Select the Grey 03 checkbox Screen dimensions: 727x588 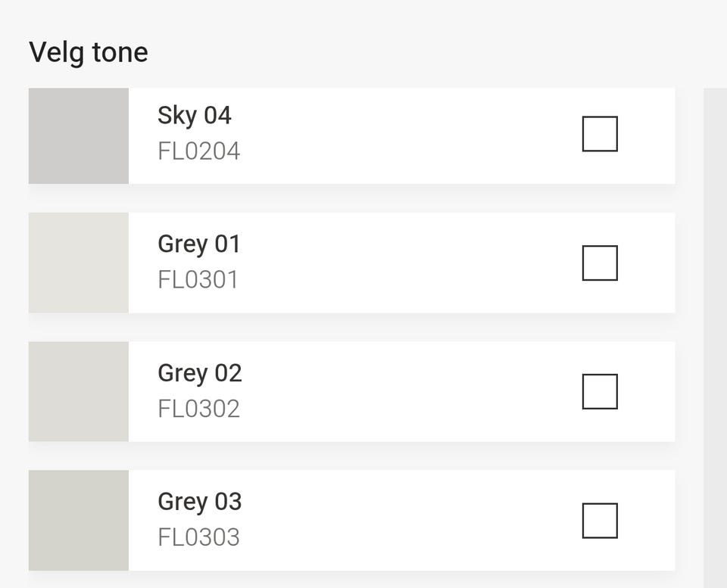pyautogui.click(x=600, y=521)
